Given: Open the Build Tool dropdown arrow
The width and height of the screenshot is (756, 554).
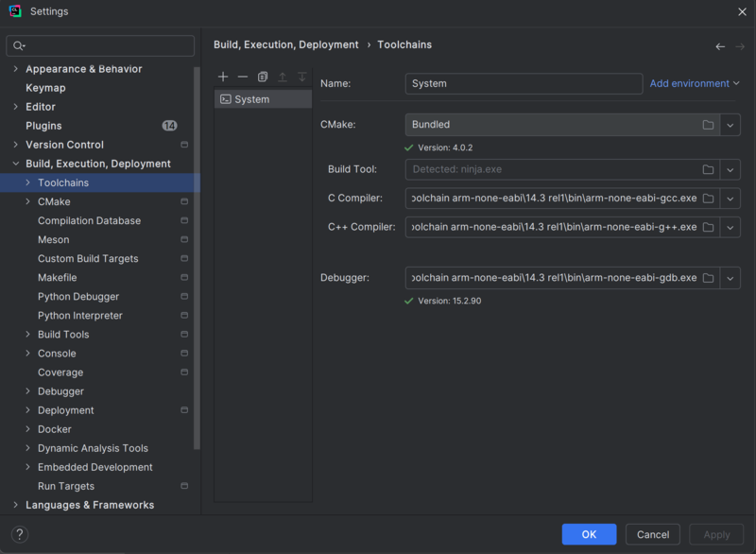Looking at the screenshot, I should pos(730,170).
